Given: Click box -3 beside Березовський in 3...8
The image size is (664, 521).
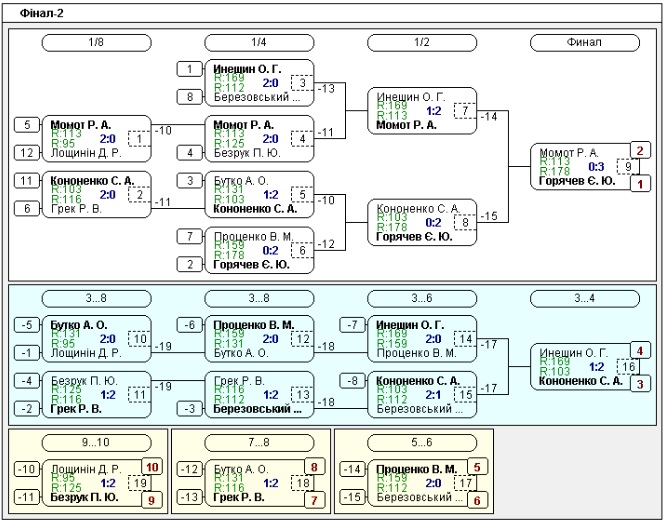Looking at the screenshot, I should click(190, 409).
